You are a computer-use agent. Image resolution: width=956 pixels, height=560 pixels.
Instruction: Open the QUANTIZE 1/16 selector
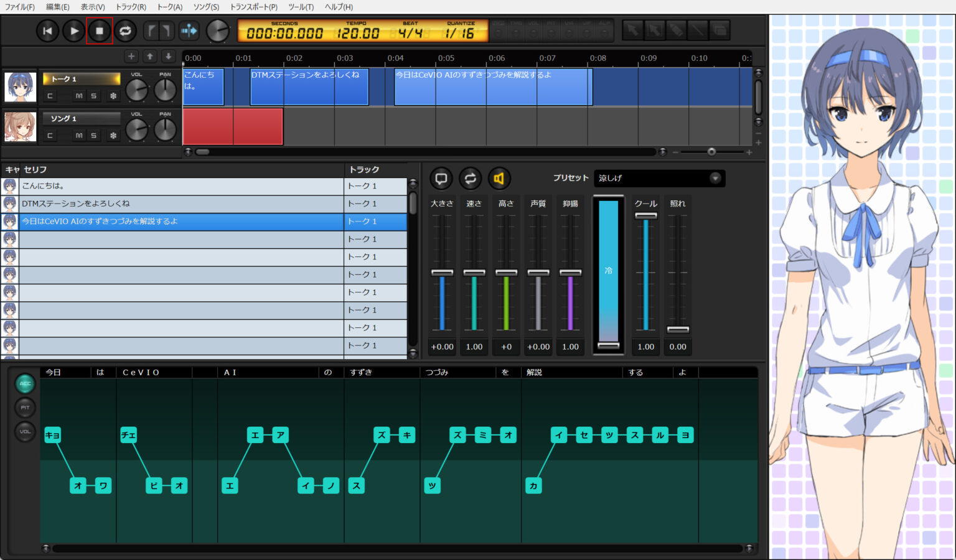(x=460, y=33)
